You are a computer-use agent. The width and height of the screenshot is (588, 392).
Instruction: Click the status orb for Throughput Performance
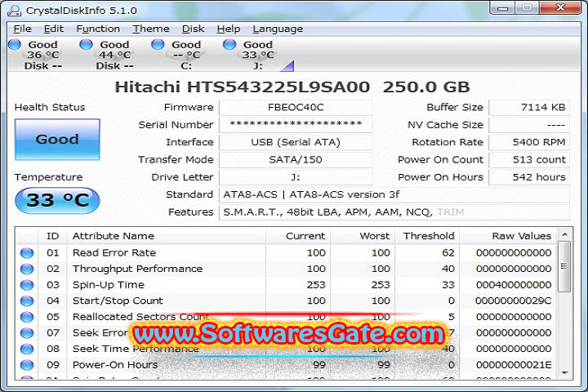coord(27,269)
